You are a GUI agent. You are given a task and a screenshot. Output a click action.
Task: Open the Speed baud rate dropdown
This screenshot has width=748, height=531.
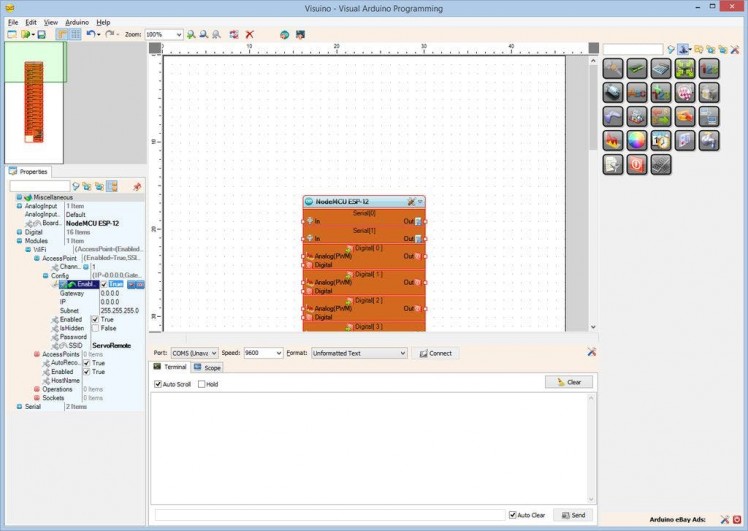click(x=278, y=353)
